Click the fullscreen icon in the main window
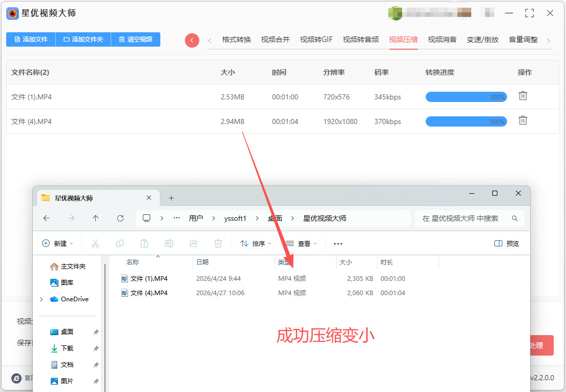Image resolution: width=566 pixels, height=392 pixels. tap(529, 13)
